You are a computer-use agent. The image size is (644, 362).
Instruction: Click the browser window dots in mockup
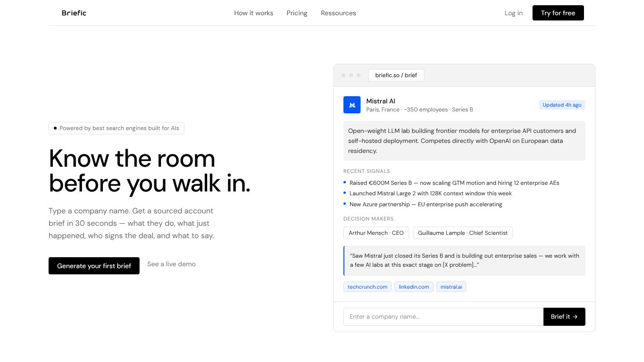point(351,75)
